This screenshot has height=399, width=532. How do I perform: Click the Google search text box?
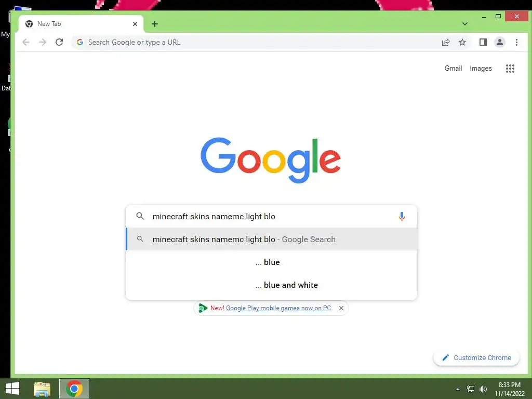pos(271,216)
